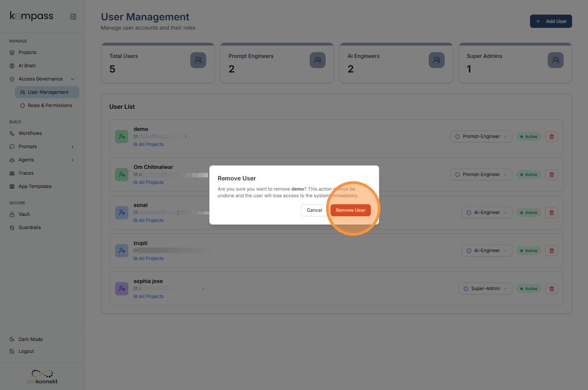Click the Access Governance shield icon
The height and width of the screenshot is (390, 588).
tap(12, 79)
